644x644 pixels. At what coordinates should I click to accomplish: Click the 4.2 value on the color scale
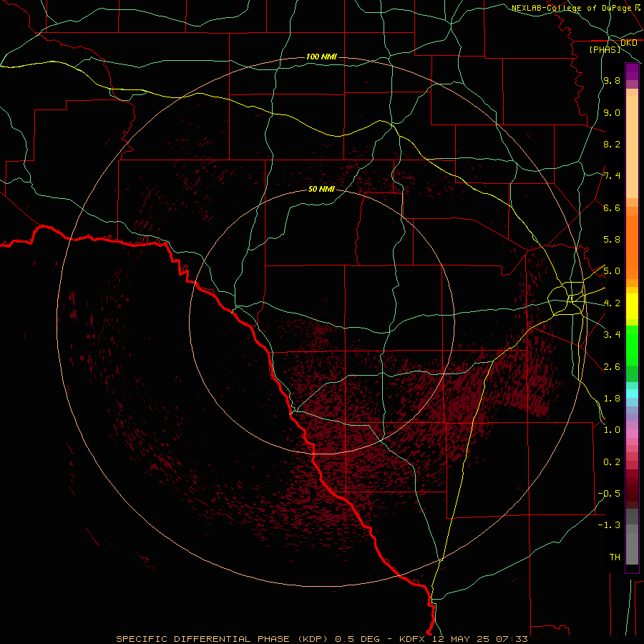click(612, 303)
